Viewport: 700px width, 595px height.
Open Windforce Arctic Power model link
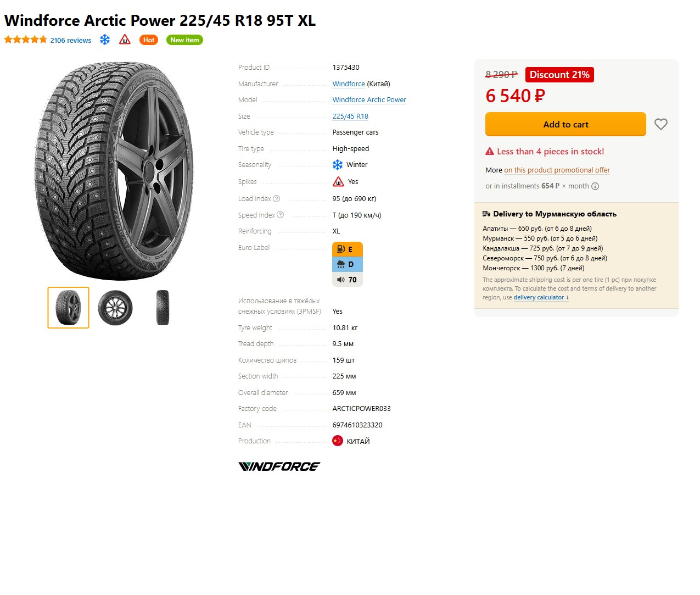pos(369,100)
